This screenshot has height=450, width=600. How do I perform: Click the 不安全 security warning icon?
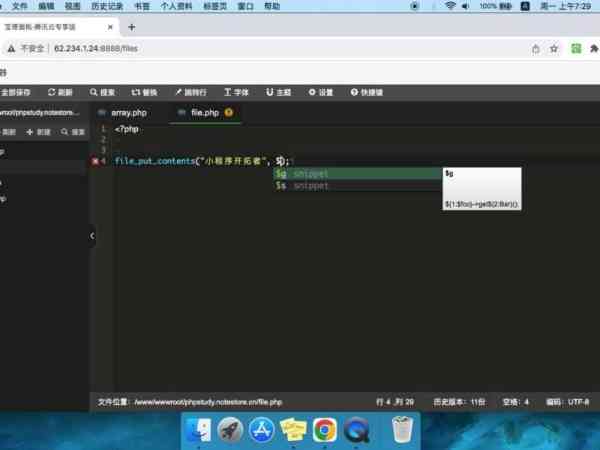click(x=11, y=49)
